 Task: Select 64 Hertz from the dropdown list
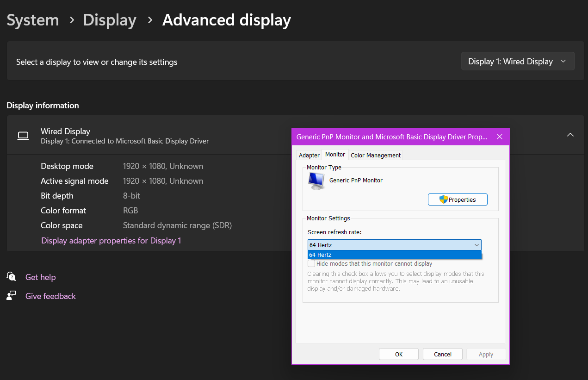394,255
